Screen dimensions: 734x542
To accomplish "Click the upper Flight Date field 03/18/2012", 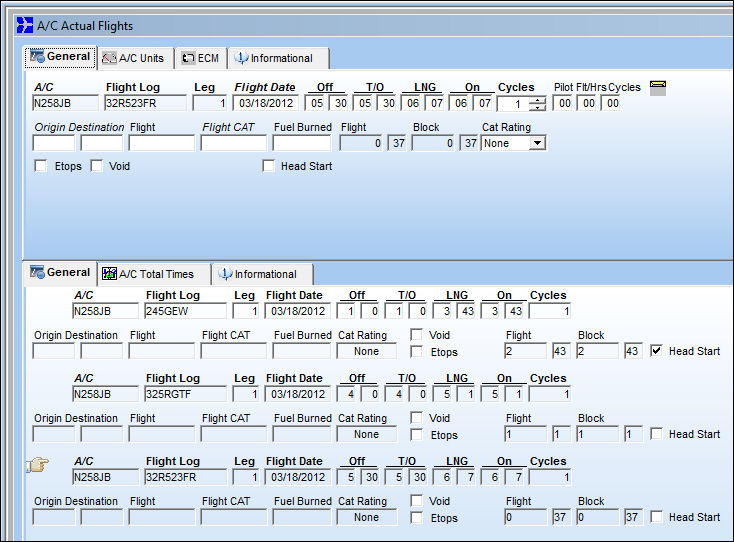I will [266, 103].
